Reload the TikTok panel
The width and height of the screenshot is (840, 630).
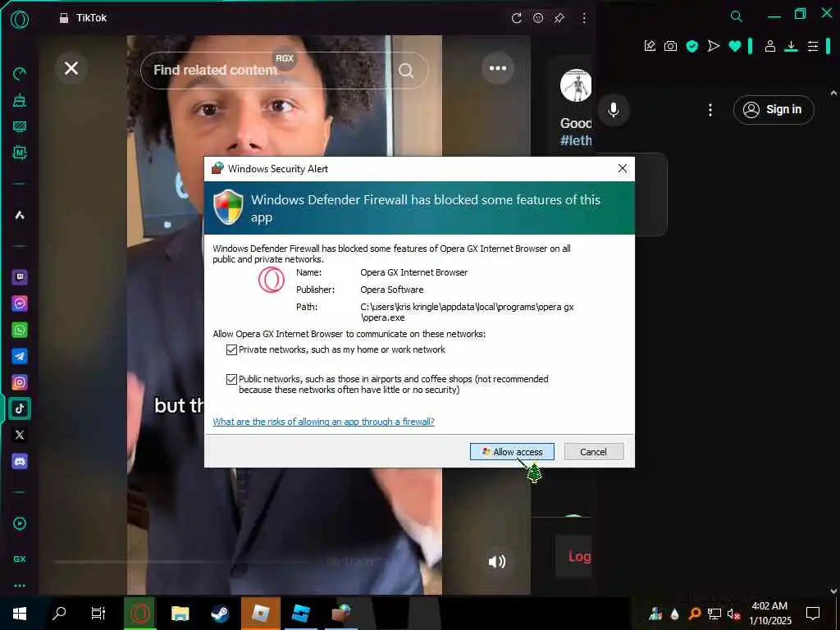[517, 18]
